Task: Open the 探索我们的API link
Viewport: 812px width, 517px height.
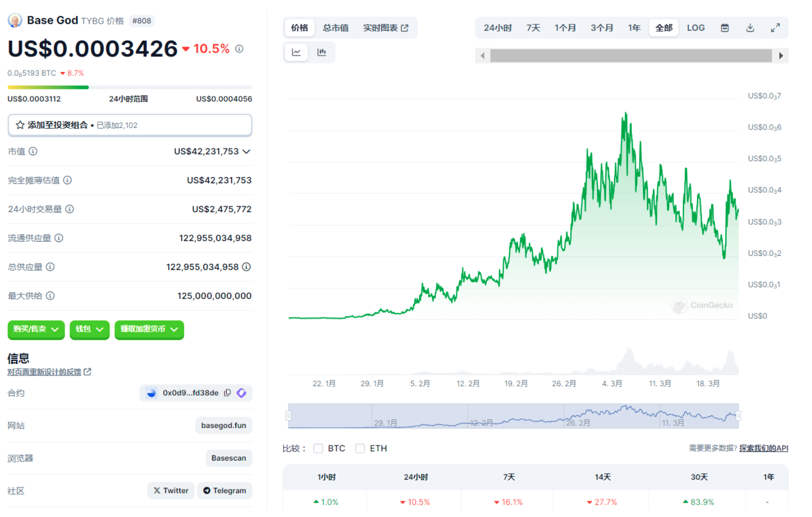Action: coord(764,448)
